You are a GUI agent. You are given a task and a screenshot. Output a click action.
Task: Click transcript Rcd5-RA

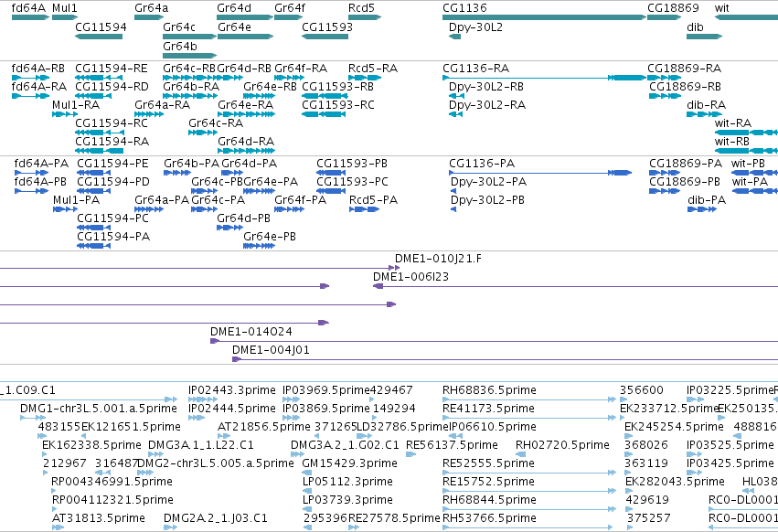point(373,68)
